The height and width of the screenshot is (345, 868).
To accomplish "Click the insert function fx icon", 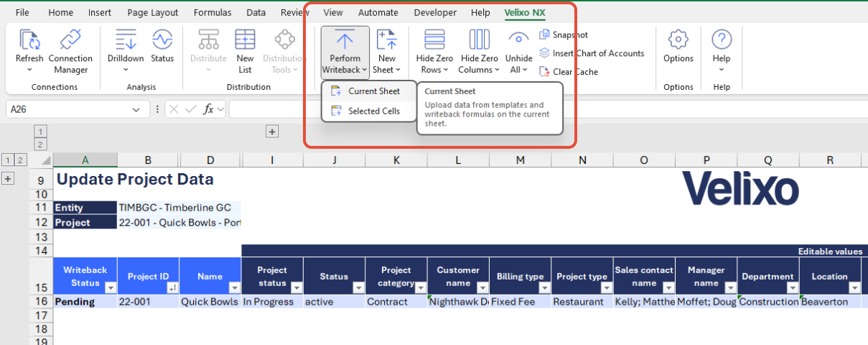I will (209, 109).
